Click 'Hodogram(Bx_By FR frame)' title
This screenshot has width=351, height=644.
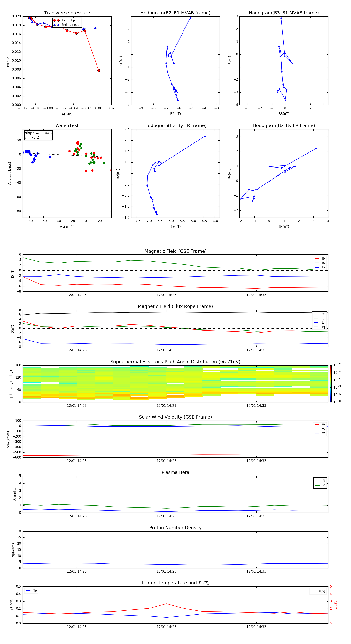(x=284, y=125)
